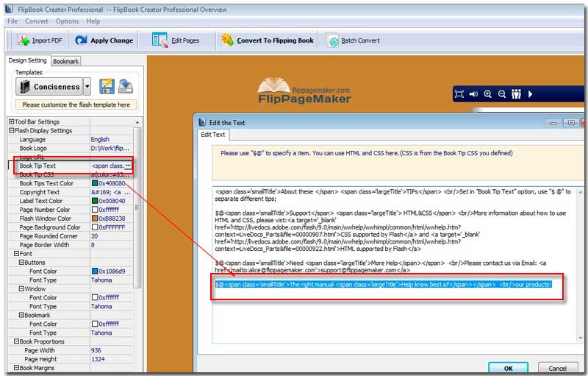588x376 pixels.
Task: Click the Book Tip Text row label
Action: pyautogui.click(x=37, y=166)
